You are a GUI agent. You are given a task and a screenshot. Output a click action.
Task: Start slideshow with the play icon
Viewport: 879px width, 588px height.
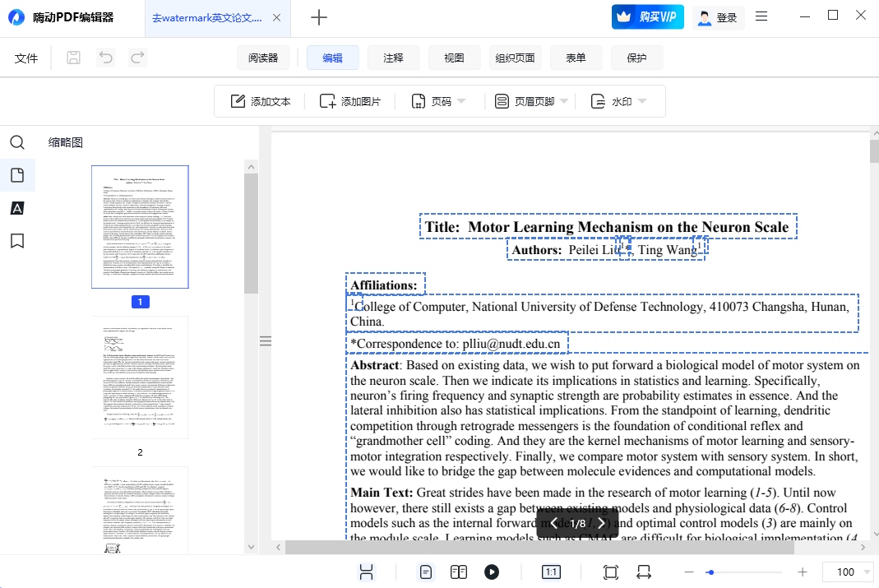click(x=492, y=571)
